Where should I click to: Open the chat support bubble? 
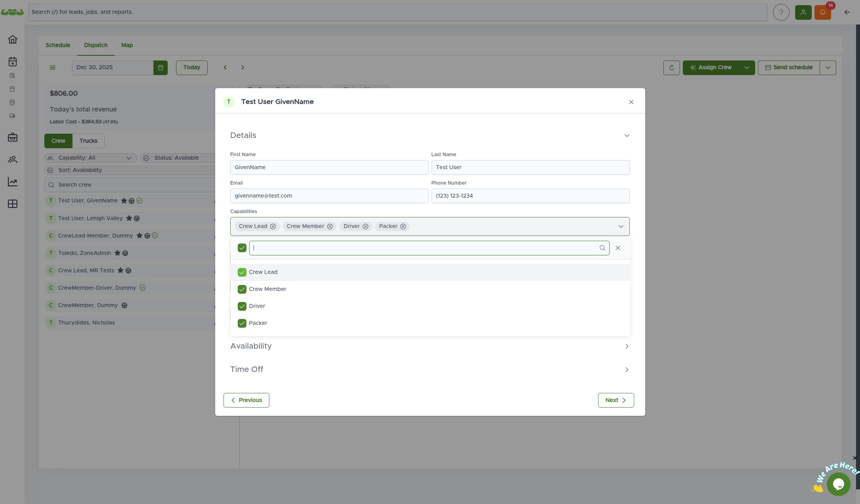click(x=838, y=484)
